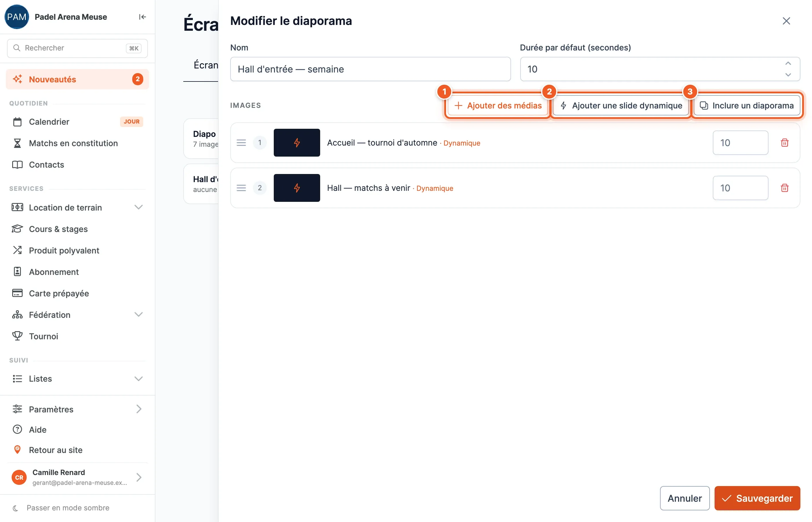Edit duration of Accueil — tournoi d'automne slide

click(740, 143)
